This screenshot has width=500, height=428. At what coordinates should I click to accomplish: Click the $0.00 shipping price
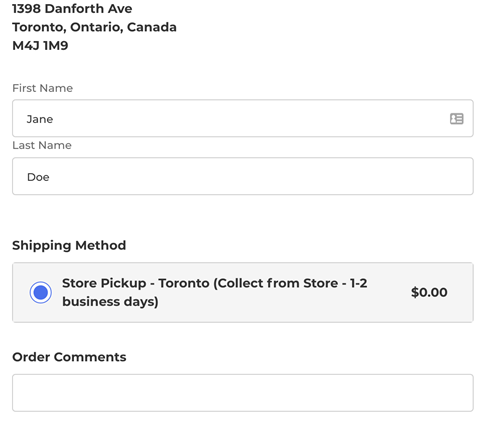coord(429,292)
